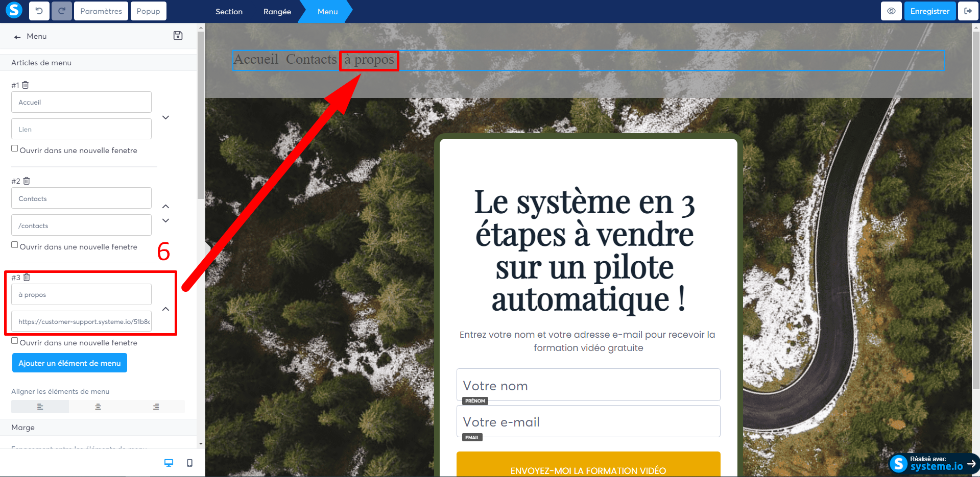The image size is (980, 477).
Task: Edit the Accueil menu label field
Action: [81, 102]
